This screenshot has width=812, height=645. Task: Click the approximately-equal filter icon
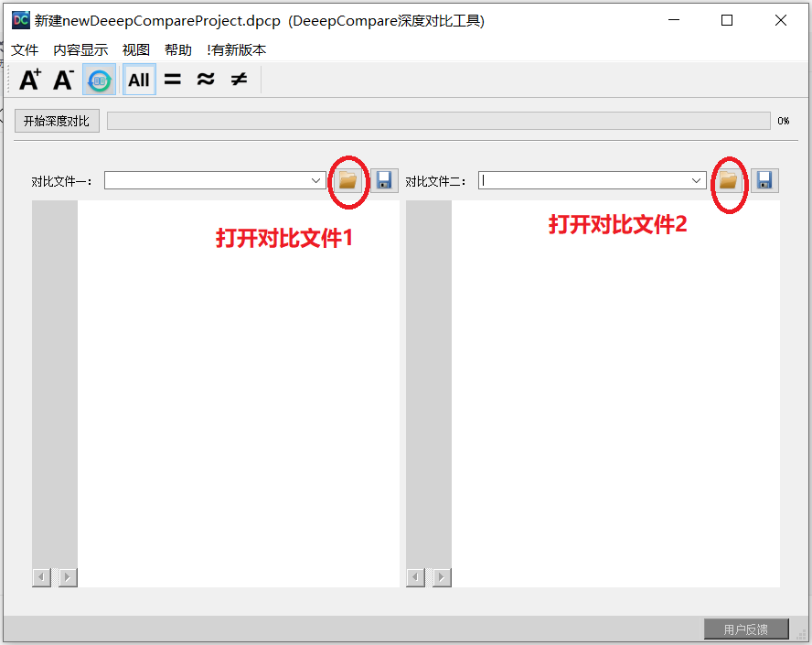[205, 80]
